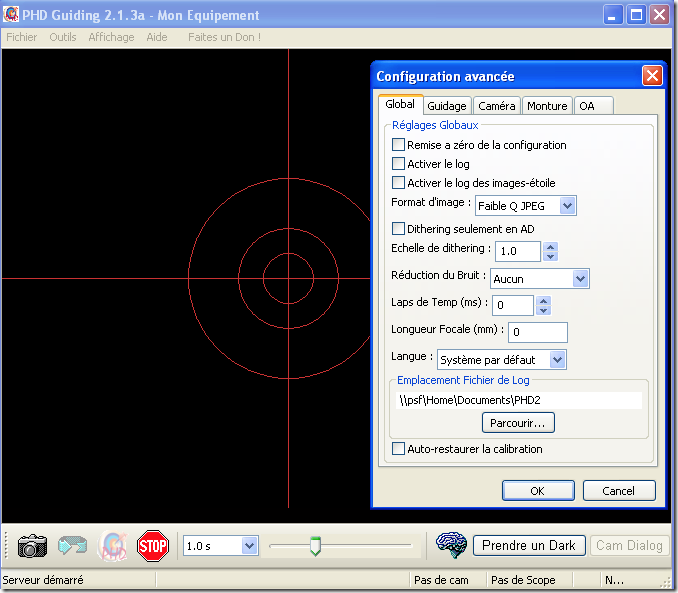Click the camera connect icon

[32, 545]
